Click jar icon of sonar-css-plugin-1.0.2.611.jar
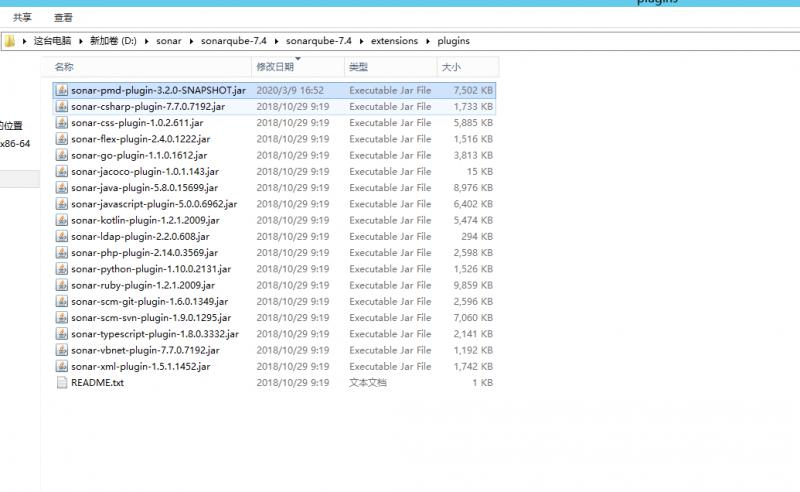 click(62, 123)
